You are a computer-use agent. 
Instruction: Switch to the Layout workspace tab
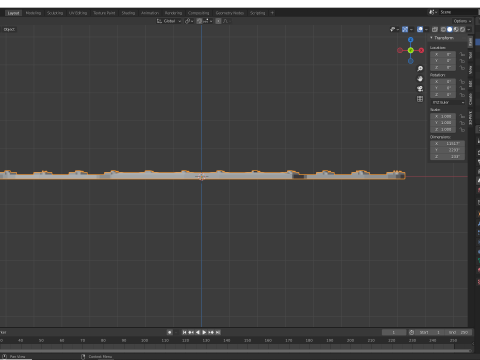(13, 13)
